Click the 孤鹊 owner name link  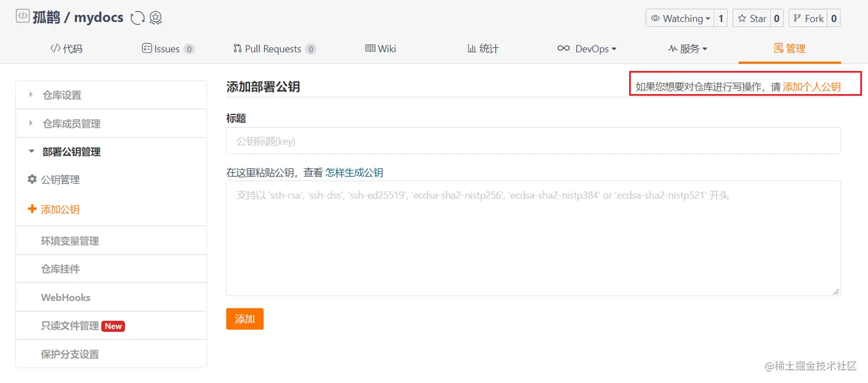(46, 17)
